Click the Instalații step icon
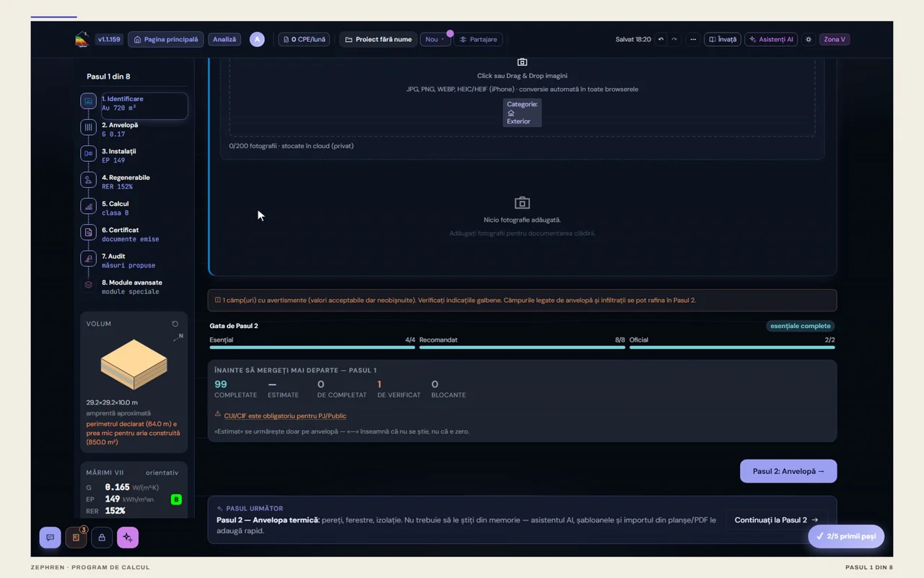 click(88, 153)
